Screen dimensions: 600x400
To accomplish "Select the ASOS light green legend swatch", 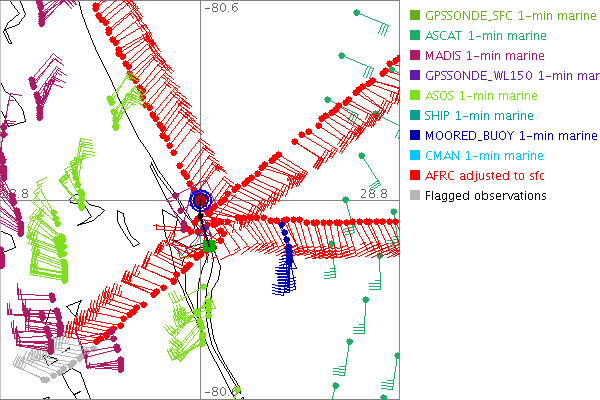I will (x=415, y=95).
